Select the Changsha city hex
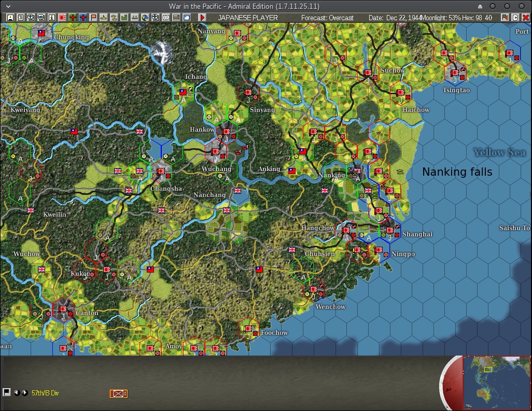 (x=161, y=171)
